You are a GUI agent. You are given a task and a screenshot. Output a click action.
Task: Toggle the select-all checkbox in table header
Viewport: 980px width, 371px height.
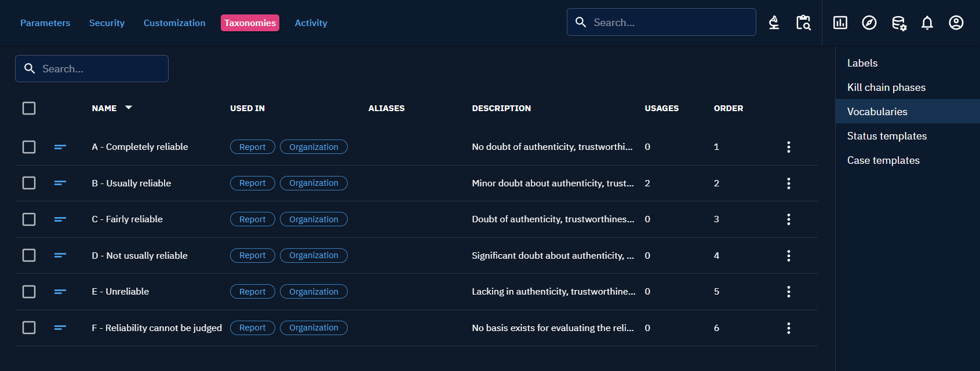29,108
